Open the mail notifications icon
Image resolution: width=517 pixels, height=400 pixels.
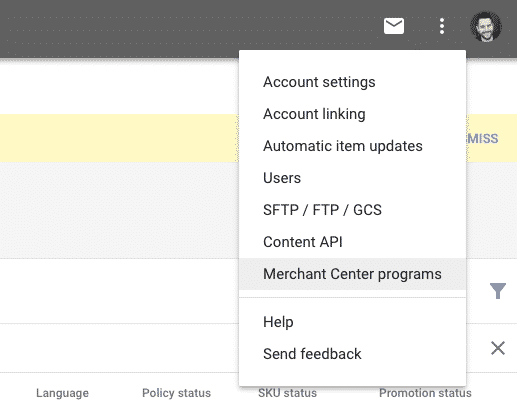coord(394,26)
